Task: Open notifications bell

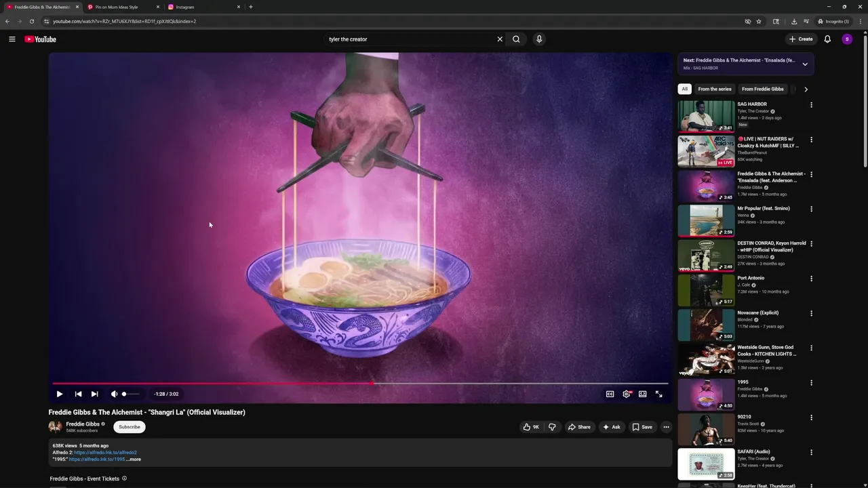Action: [x=827, y=39]
